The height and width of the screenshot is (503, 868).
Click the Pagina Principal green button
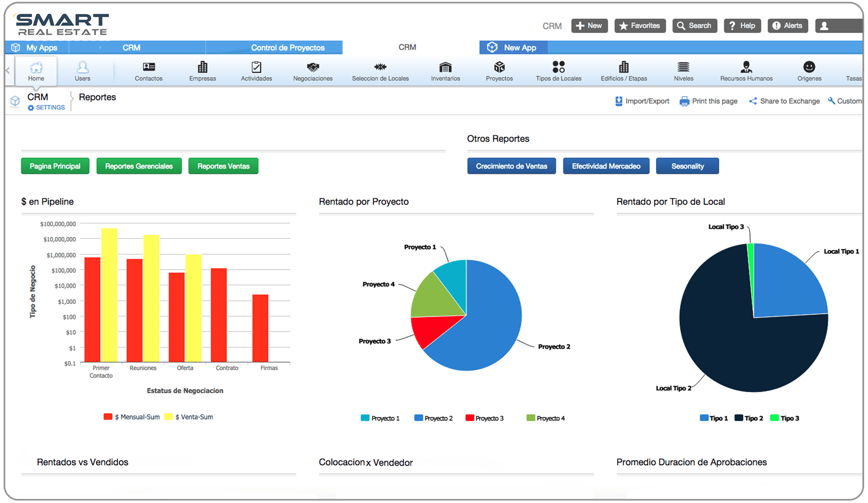(55, 166)
